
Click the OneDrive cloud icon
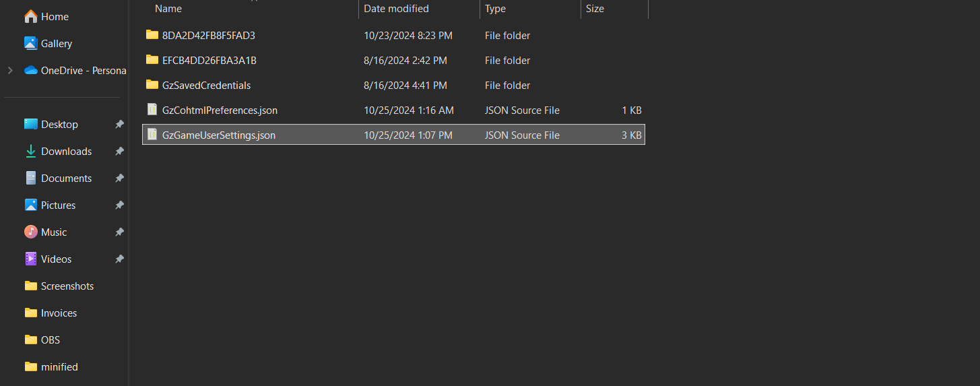(x=31, y=70)
